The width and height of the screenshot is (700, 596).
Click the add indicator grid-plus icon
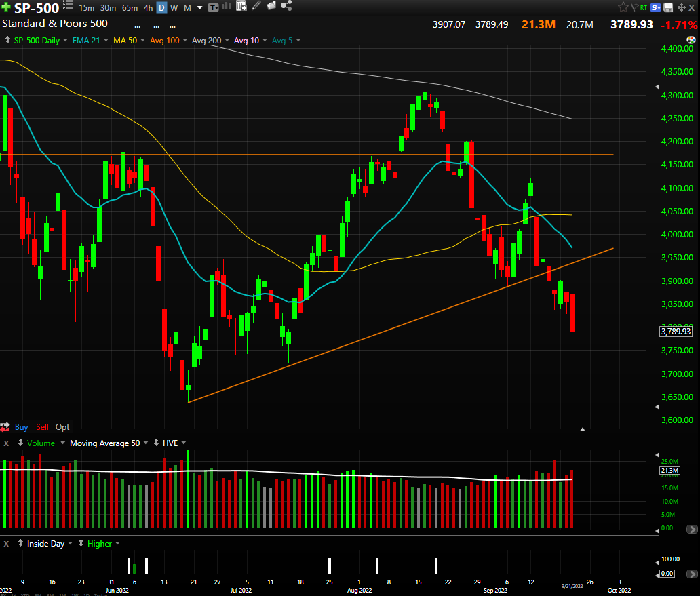click(241, 6)
